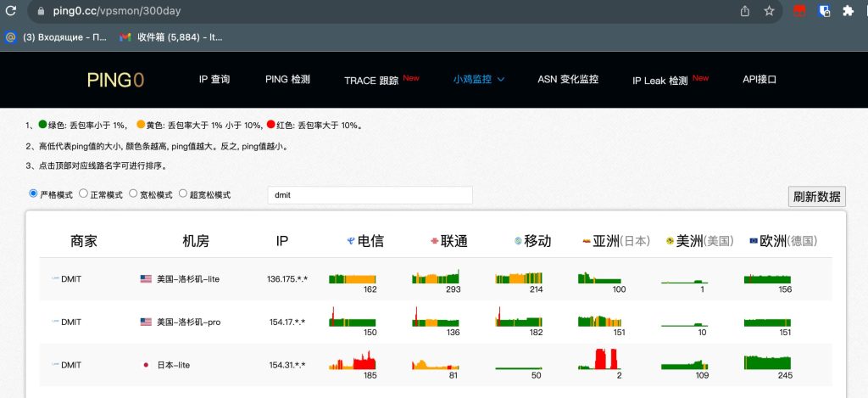This screenshot has height=398, width=868.
Task: Click the 商家 column header
Action: coord(84,241)
